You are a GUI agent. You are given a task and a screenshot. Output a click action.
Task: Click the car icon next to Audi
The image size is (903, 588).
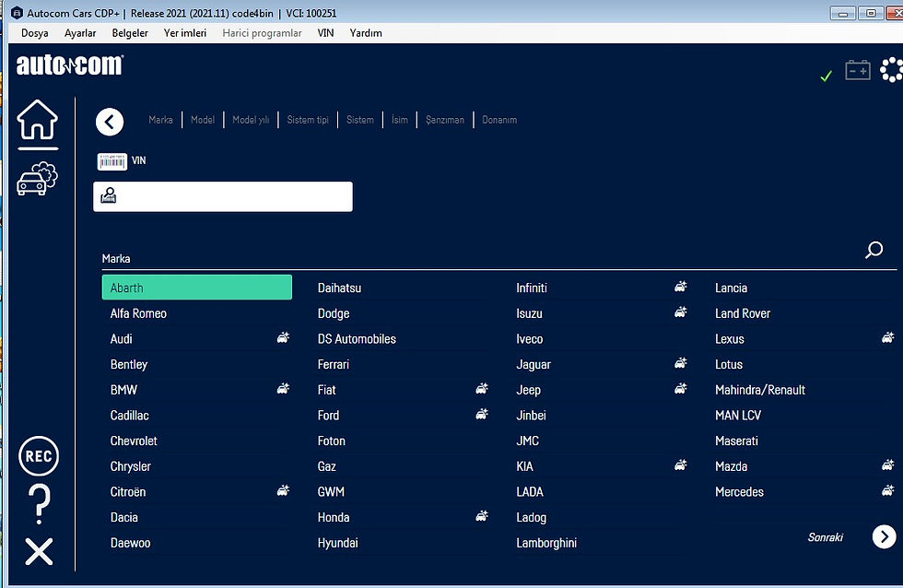pyautogui.click(x=284, y=337)
